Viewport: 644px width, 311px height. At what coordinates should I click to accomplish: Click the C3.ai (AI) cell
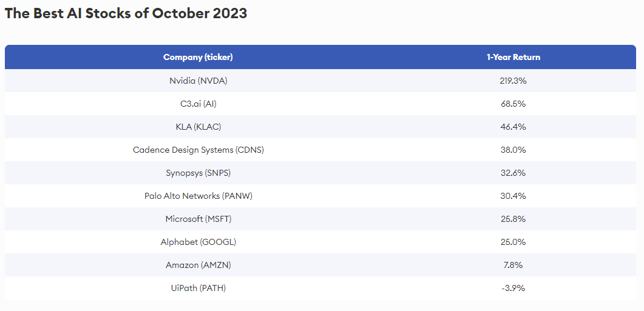point(198,104)
